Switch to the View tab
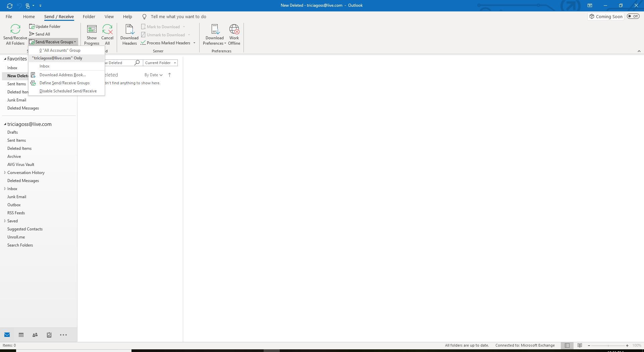Image resolution: width=644 pixels, height=352 pixels. point(109,17)
